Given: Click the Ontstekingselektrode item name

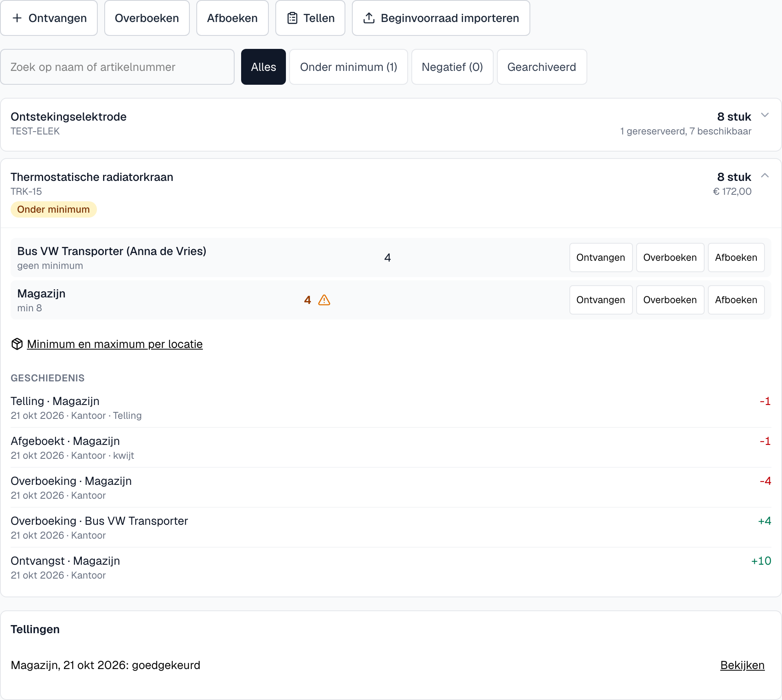Looking at the screenshot, I should tap(68, 117).
